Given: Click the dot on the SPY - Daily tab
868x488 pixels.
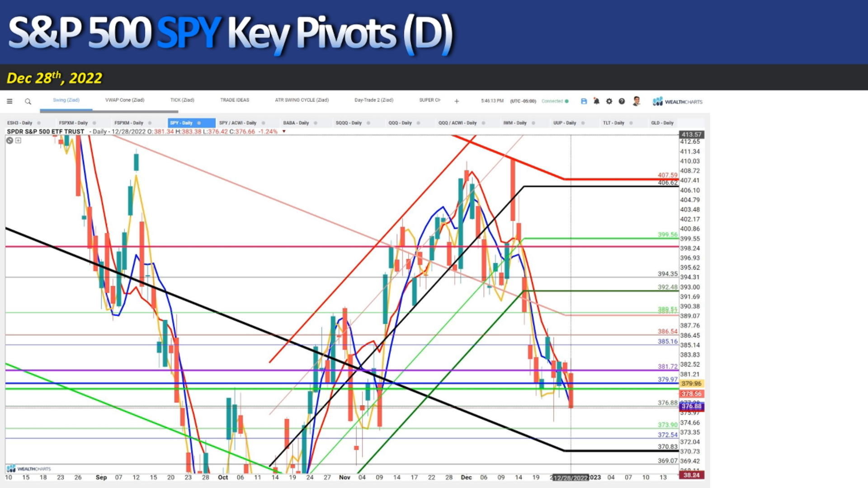Looking at the screenshot, I should 199,123.
